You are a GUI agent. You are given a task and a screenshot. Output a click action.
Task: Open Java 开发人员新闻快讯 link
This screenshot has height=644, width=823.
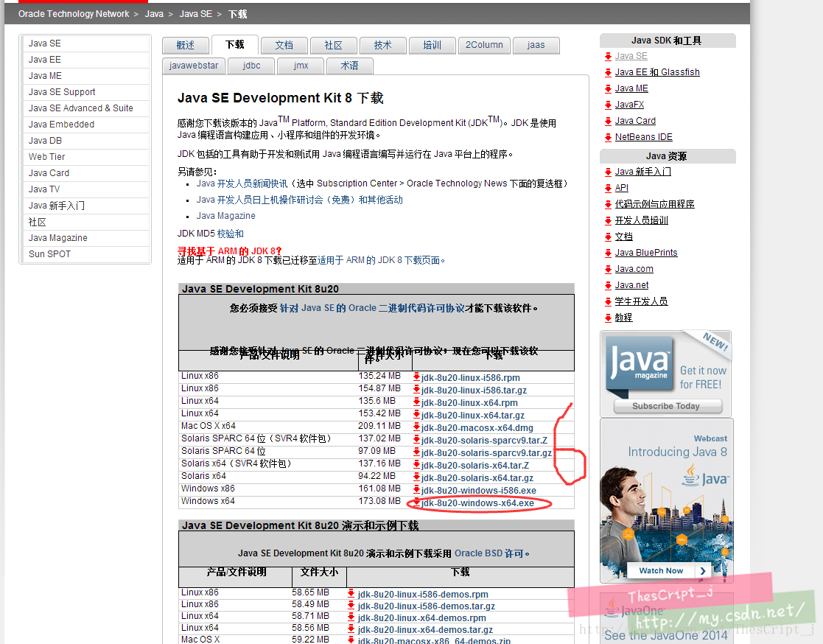(x=242, y=183)
